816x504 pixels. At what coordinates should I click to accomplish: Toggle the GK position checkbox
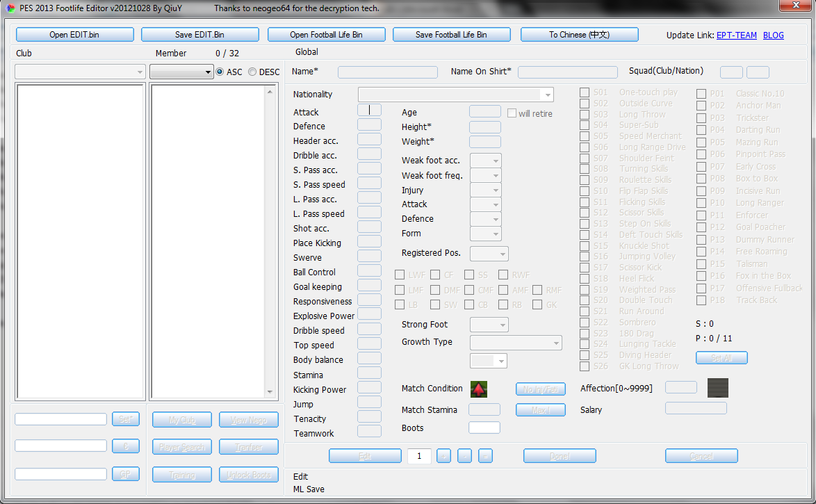[x=537, y=304]
